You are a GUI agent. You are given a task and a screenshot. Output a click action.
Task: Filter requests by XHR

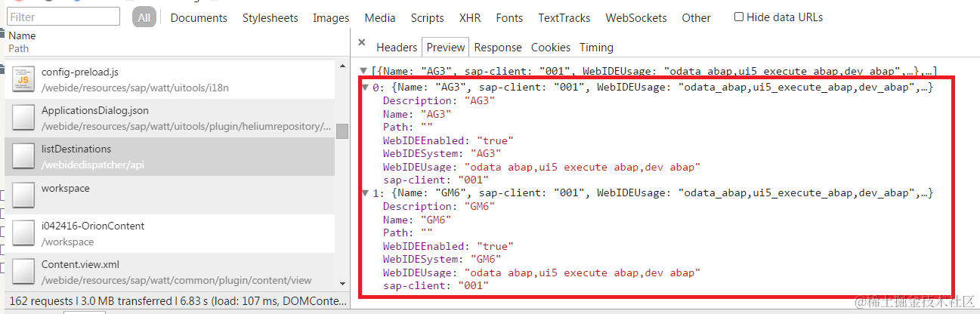point(470,17)
